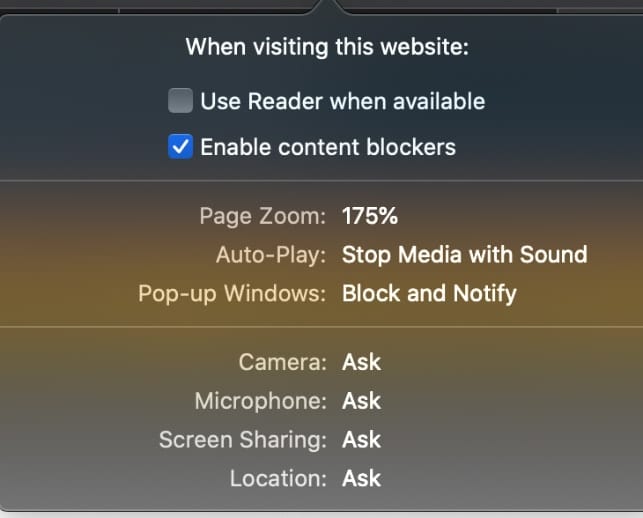Click the "Enable content blockers" label text
643x518 pixels.
[328, 148]
